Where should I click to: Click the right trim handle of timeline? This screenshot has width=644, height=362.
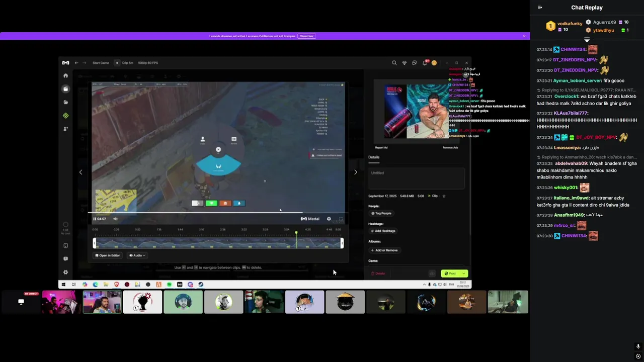(x=342, y=243)
